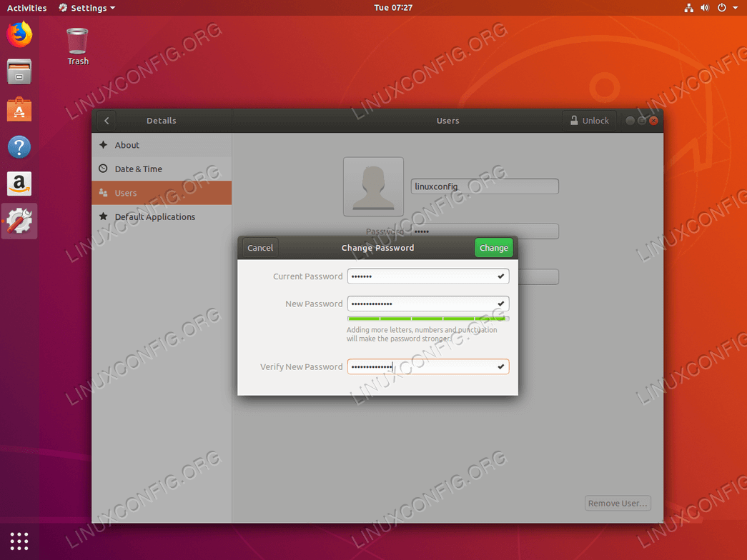Open the Amazon dock launcher
Image resolution: width=747 pixels, height=560 pixels.
[x=19, y=184]
